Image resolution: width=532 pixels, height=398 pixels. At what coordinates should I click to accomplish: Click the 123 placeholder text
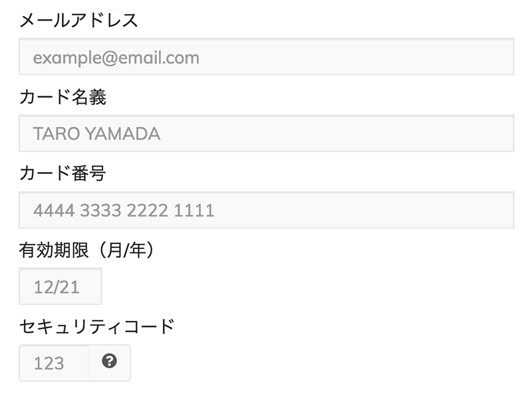pos(49,363)
